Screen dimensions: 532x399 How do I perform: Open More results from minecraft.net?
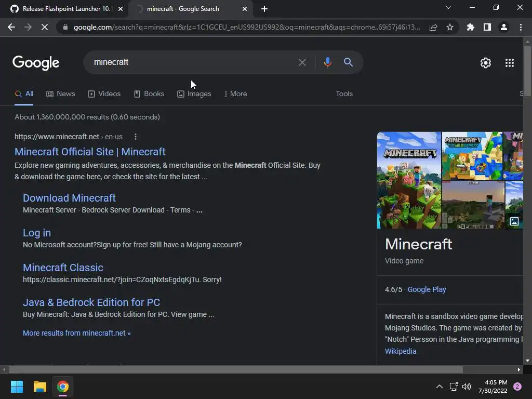click(77, 333)
